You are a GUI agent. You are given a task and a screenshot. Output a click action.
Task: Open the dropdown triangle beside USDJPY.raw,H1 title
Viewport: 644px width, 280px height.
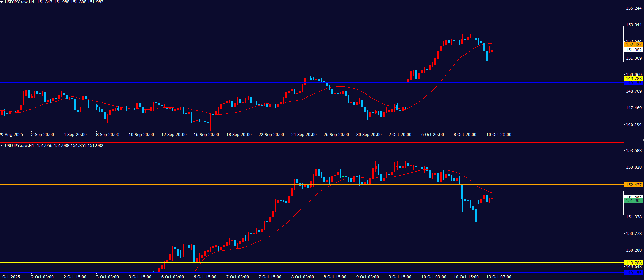click(x=2, y=146)
